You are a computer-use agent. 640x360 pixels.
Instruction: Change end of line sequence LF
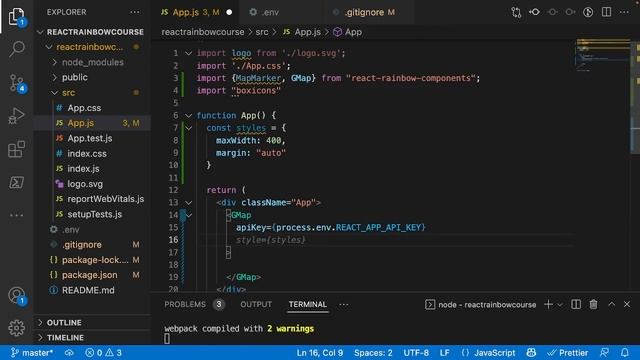click(444, 353)
